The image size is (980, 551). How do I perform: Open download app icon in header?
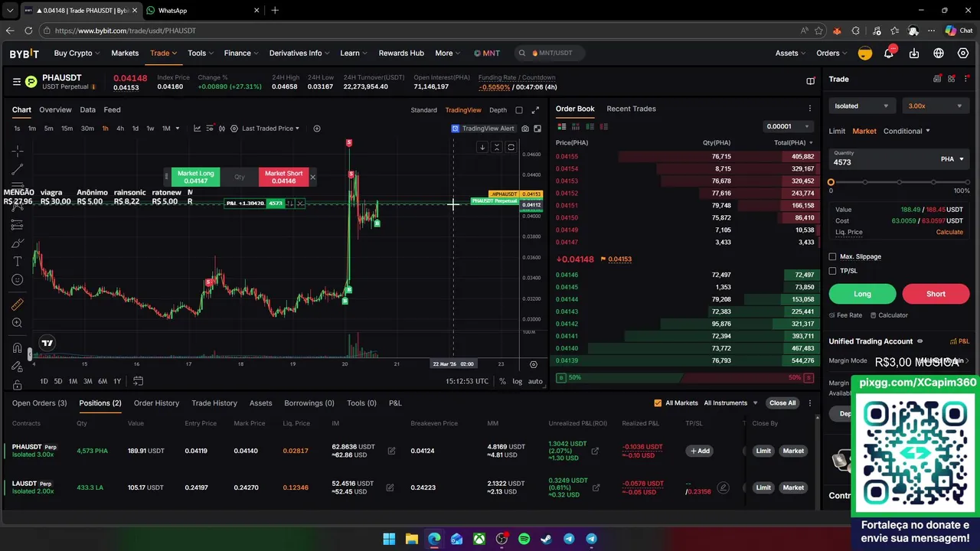tap(914, 53)
